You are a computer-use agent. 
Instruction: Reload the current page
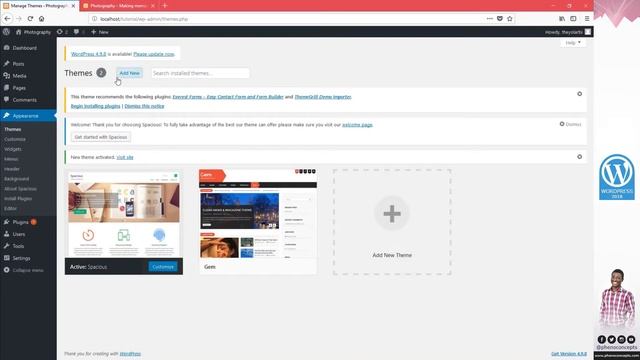30,19
